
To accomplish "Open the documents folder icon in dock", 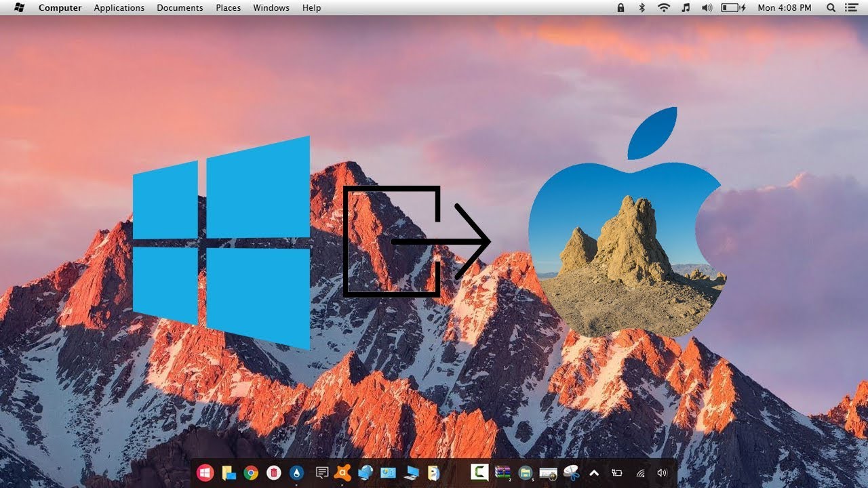I will click(x=433, y=472).
